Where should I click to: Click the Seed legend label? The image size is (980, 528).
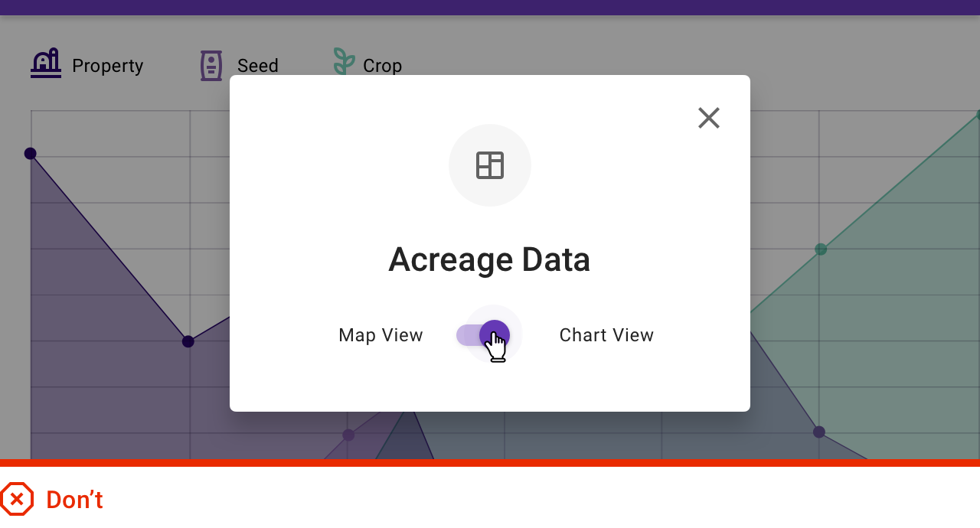pyautogui.click(x=258, y=66)
